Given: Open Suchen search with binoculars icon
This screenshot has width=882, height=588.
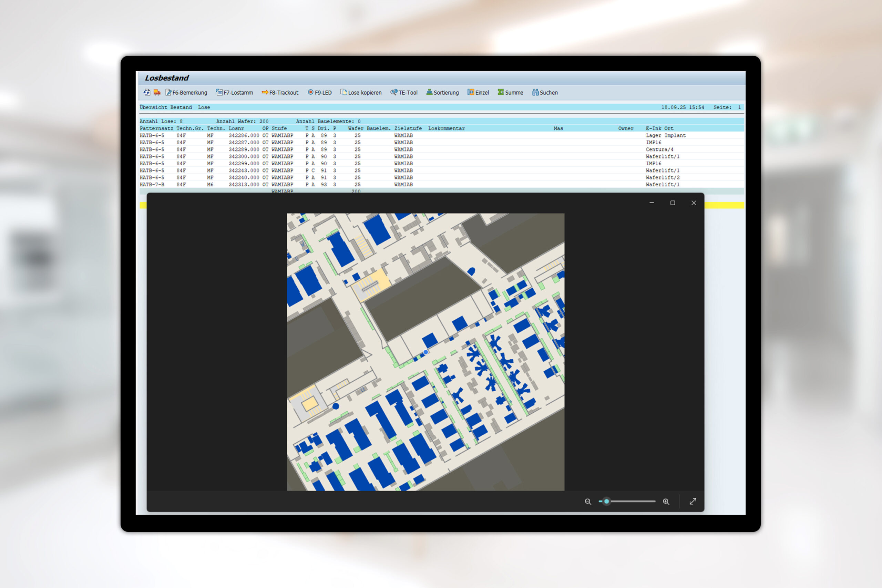Looking at the screenshot, I should [x=545, y=93].
